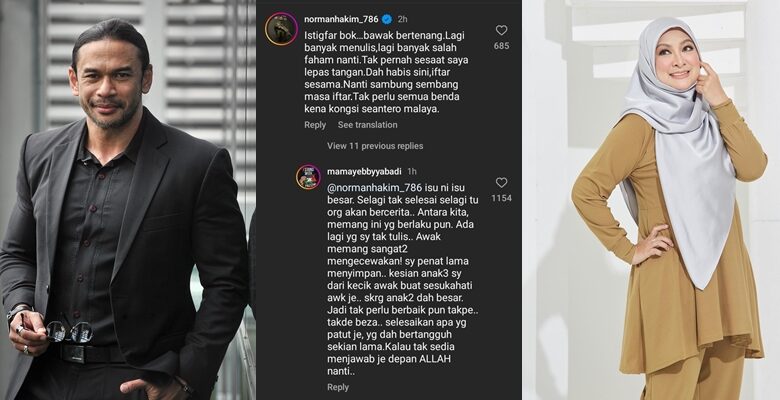Click the 2h timestamp on first comment
Screen dimensions: 780x400
402,19
